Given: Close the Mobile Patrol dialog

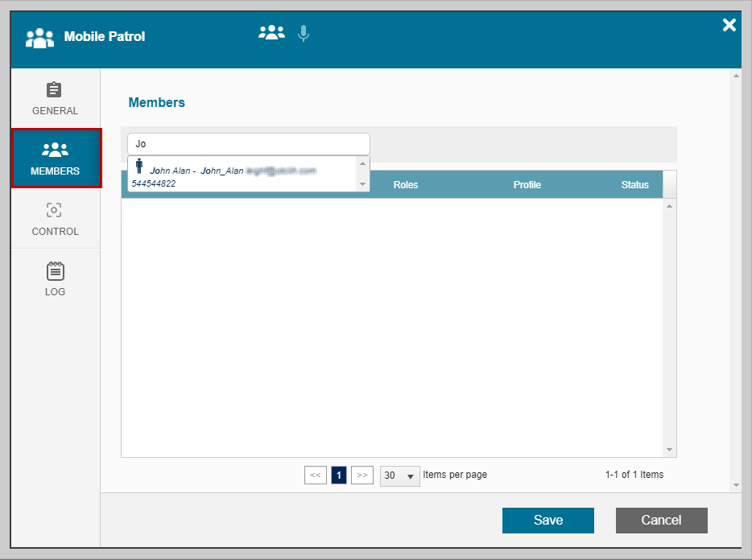Looking at the screenshot, I should (x=729, y=25).
